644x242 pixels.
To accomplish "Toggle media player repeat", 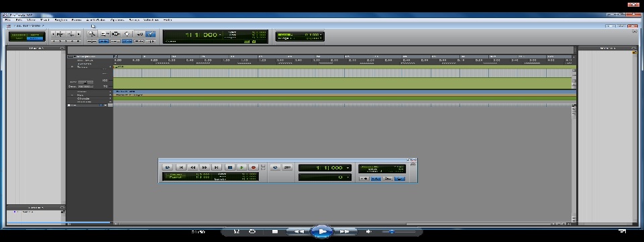I will pos(252,232).
